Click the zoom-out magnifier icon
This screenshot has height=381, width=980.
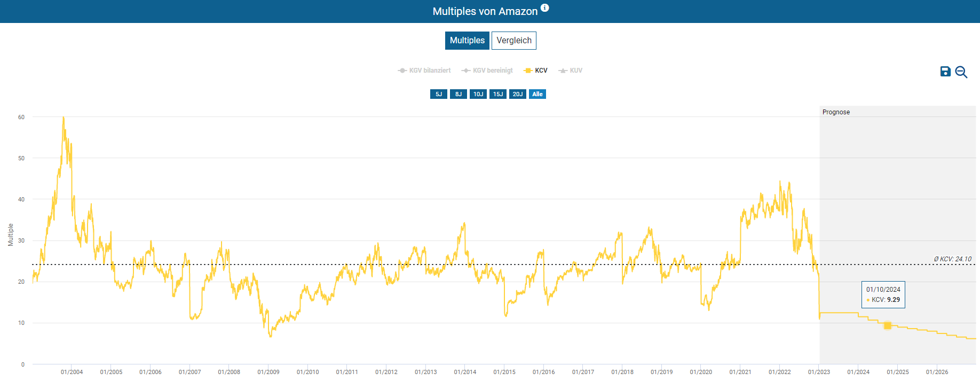tap(961, 72)
